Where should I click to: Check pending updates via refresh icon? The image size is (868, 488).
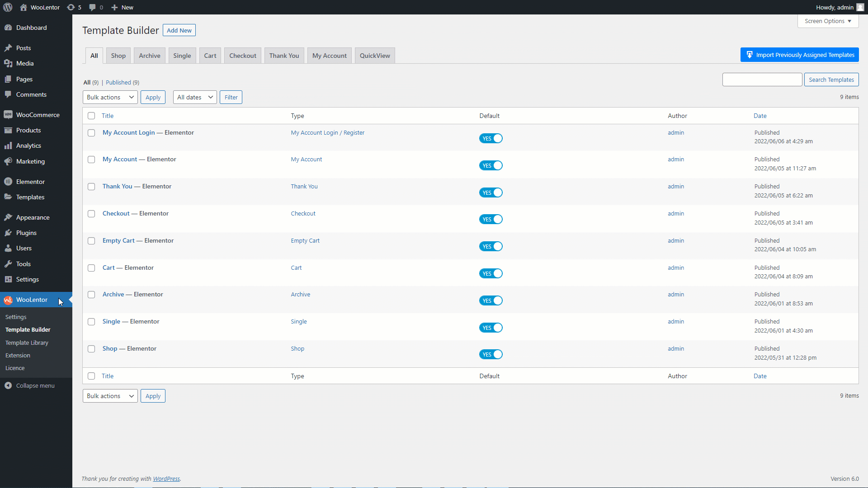click(71, 7)
